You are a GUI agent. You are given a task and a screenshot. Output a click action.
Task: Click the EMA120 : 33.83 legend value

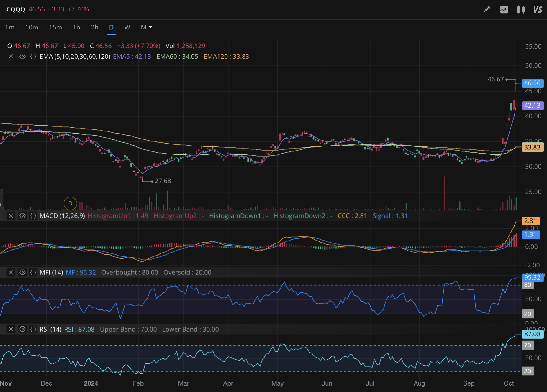[x=226, y=56]
